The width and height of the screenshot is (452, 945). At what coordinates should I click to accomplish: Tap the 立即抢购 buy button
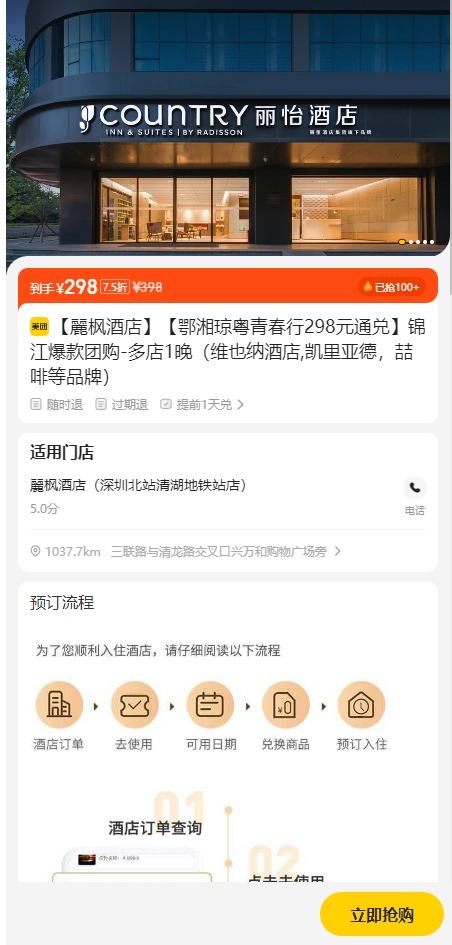(381, 914)
